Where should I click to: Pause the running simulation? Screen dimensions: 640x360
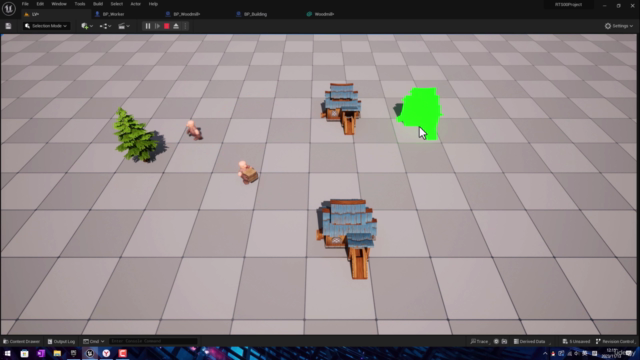pos(148,26)
